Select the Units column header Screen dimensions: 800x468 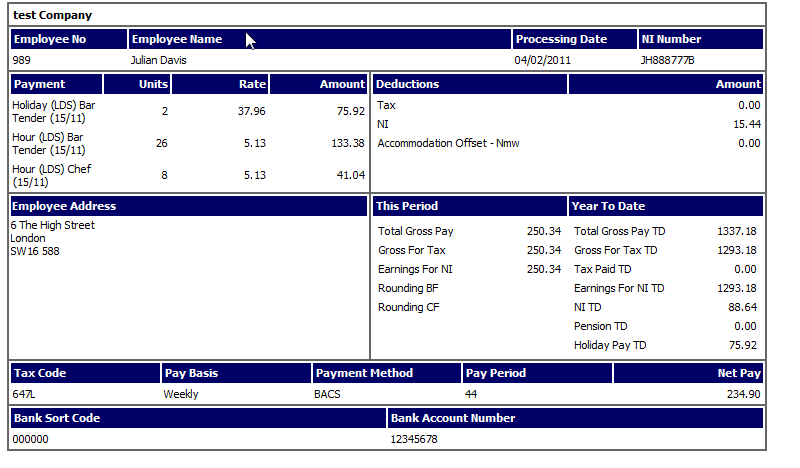tap(137, 84)
